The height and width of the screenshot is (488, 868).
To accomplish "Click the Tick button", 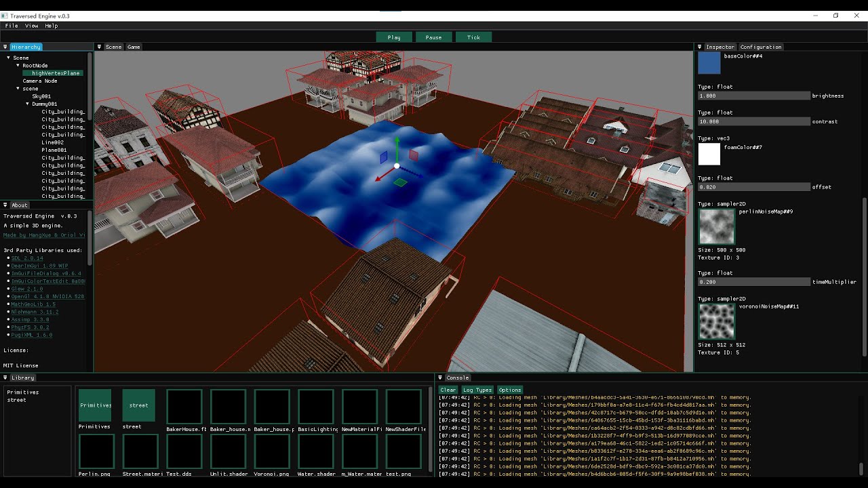I will tap(473, 37).
